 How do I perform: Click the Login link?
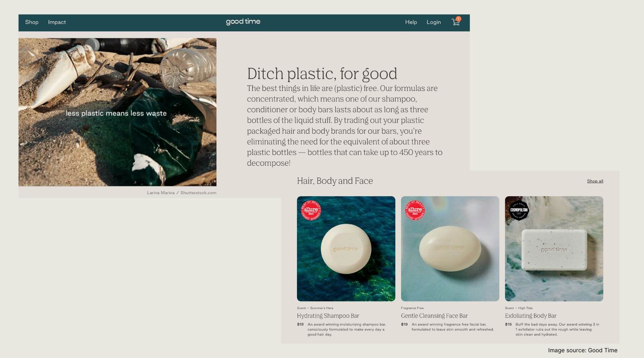point(434,22)
